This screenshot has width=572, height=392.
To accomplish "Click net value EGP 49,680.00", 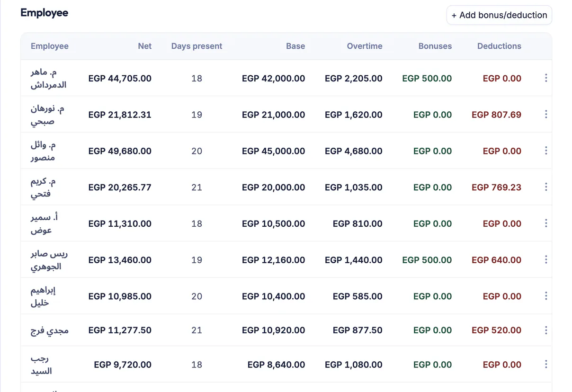I will 120,151.
